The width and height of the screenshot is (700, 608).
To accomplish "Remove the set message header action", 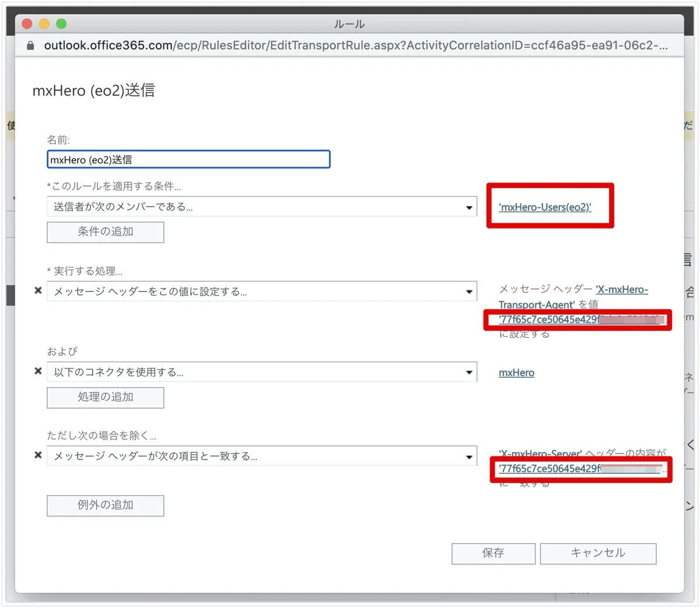I will point(38,290).
